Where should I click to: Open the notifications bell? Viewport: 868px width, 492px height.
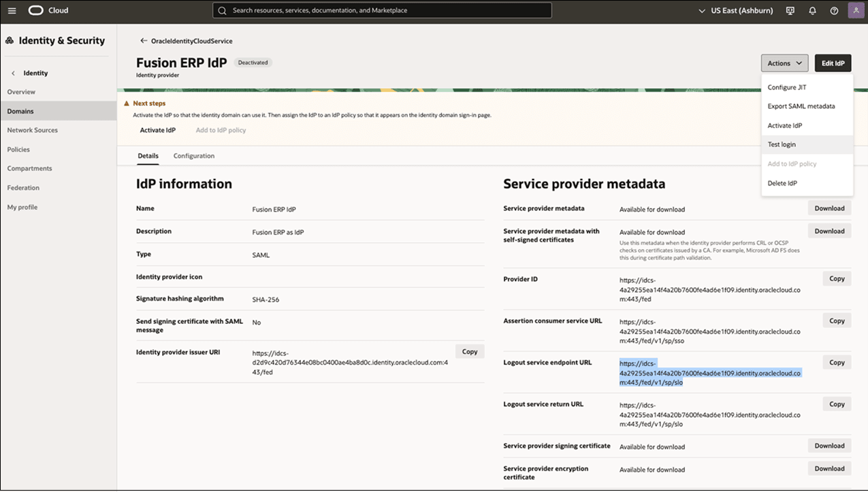coord(812,10)
